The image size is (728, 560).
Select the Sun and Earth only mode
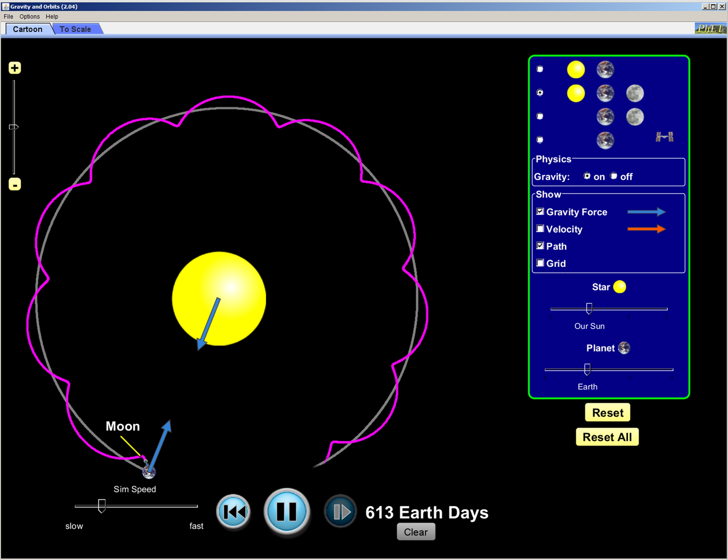(540, 69)
